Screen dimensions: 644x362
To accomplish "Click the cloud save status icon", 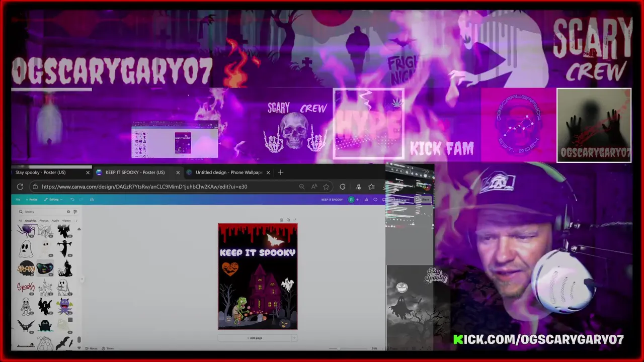I will [x=92, y=200].
